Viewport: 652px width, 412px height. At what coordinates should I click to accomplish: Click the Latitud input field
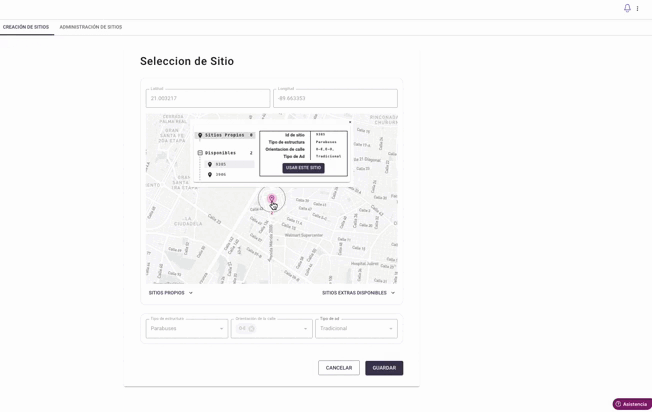pos(208,99)
